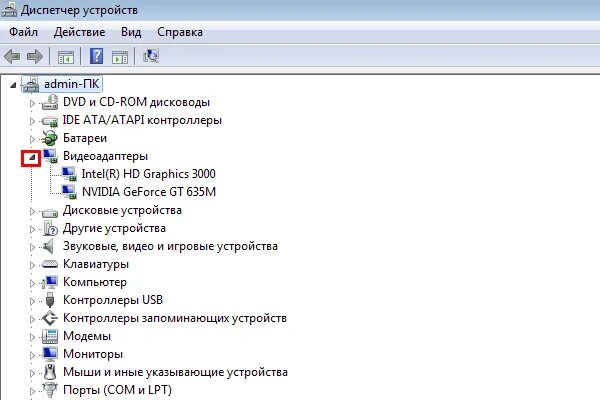
Task: Open Help via blue question mark icon
Action: pyautogui.click(x=96, y=56)
